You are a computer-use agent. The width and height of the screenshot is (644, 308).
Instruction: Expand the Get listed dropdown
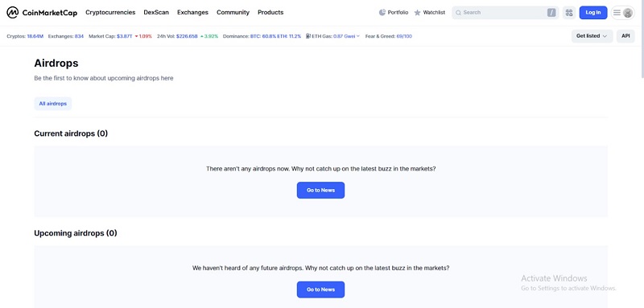click(x=592, y=36)
